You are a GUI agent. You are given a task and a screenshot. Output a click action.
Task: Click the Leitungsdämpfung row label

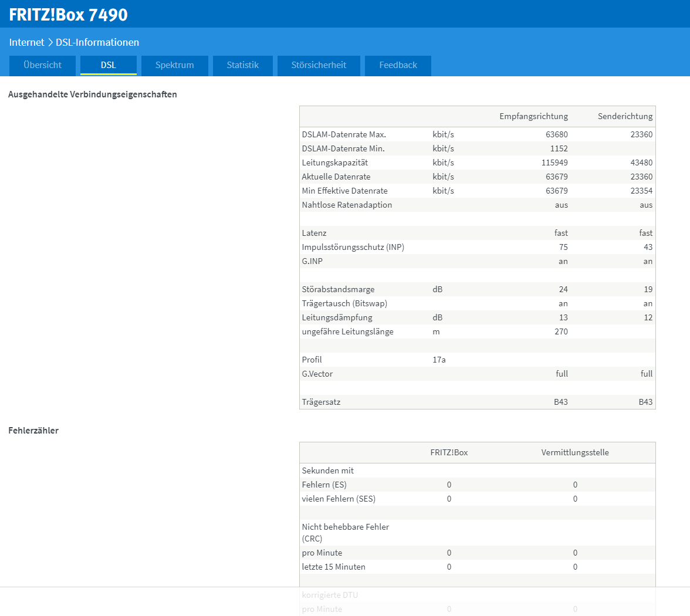(337, 318)
